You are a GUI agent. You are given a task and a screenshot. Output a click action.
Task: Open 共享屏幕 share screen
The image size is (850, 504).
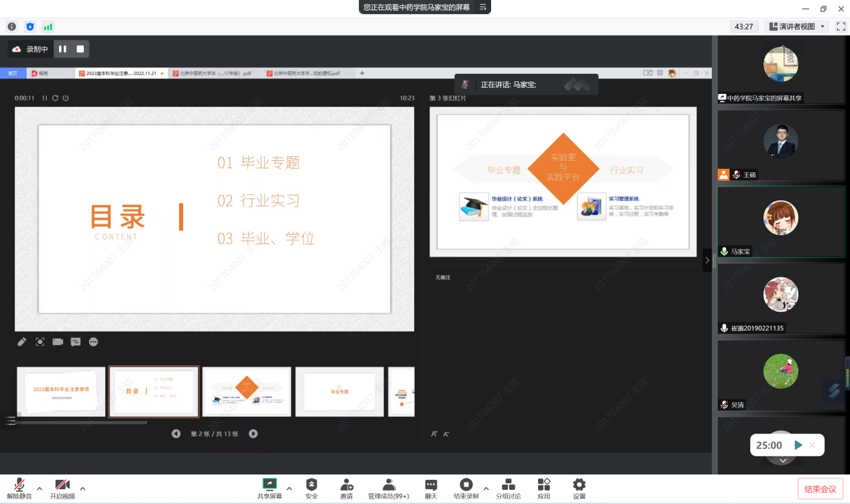[x=269, y=485]
